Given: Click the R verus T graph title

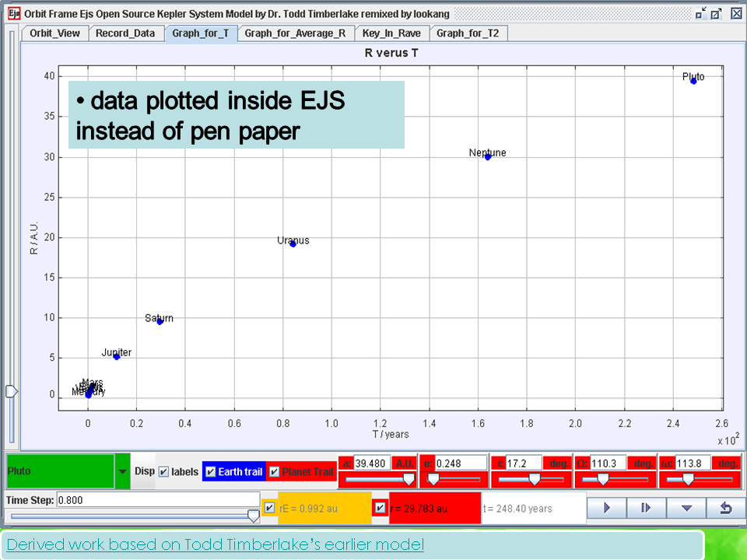Looking at the screenshot, I should (x=391, y=53).
